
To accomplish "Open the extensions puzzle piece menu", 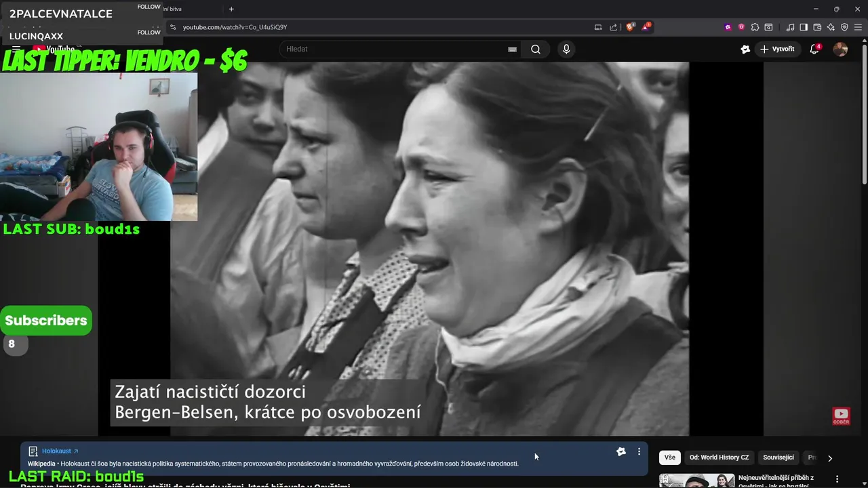I will (x=755, y=27).
